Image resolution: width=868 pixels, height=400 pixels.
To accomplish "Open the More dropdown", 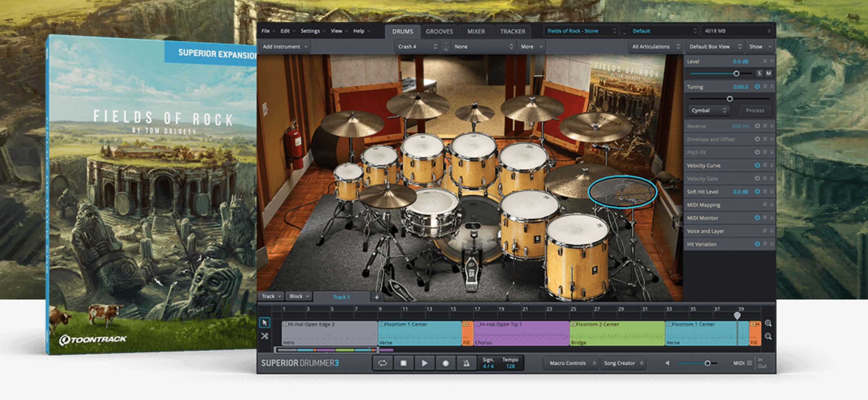I will pyautogui.click(x=531, y=47).
